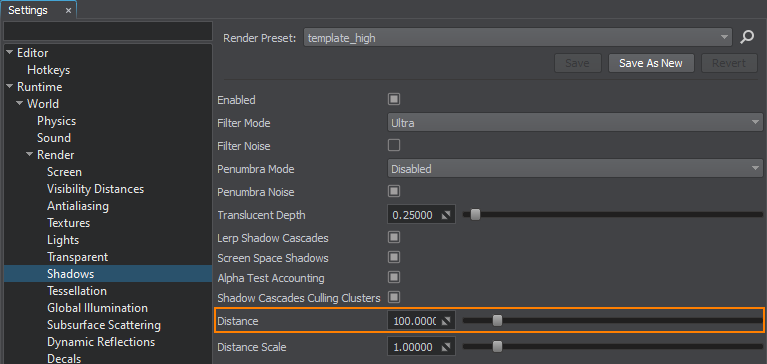Open the Render Preset dropdown
The height and width of the screenshot is (364, 767).
tap(518, 38)
